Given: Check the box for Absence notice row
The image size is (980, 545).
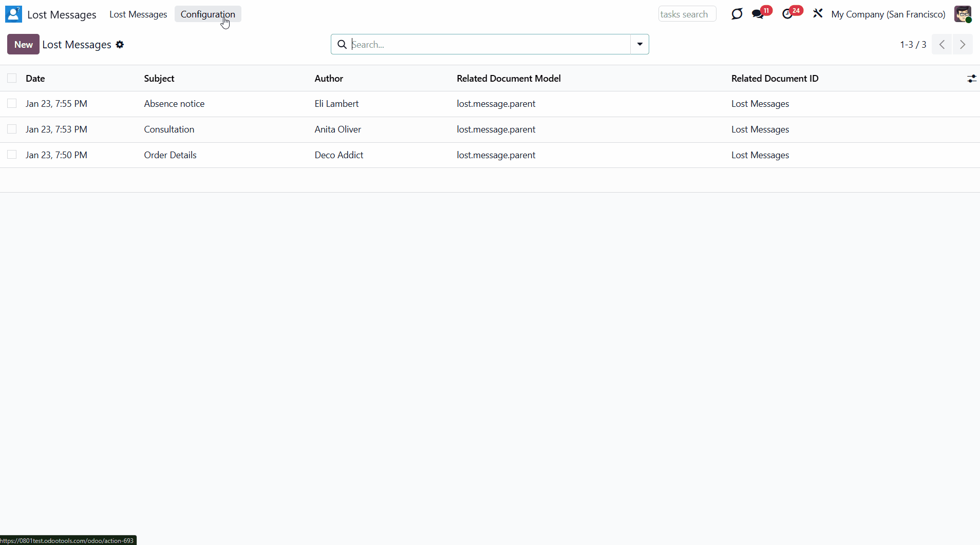Looking at the screenshot, I should [x=12, y=104].
